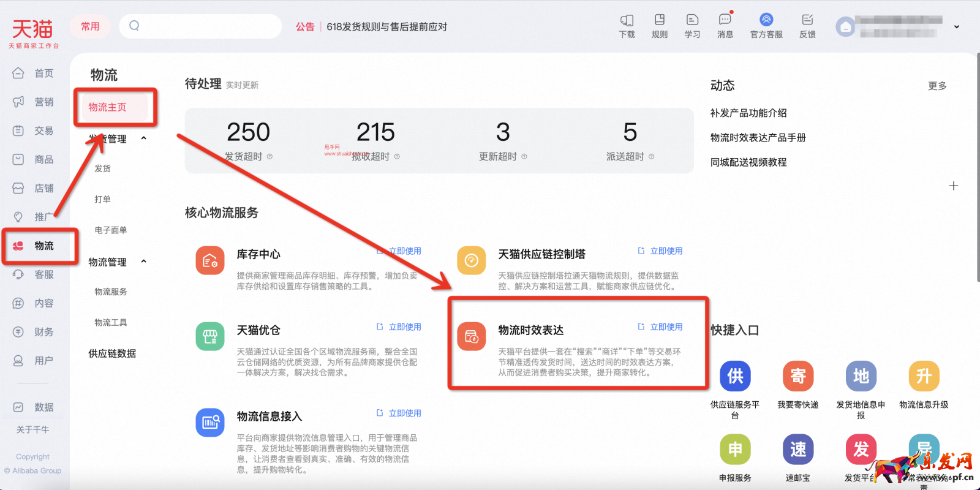This screenshot has height=490, width=980.
Task: Open 交易 in left sidebar
Action: 34,131
